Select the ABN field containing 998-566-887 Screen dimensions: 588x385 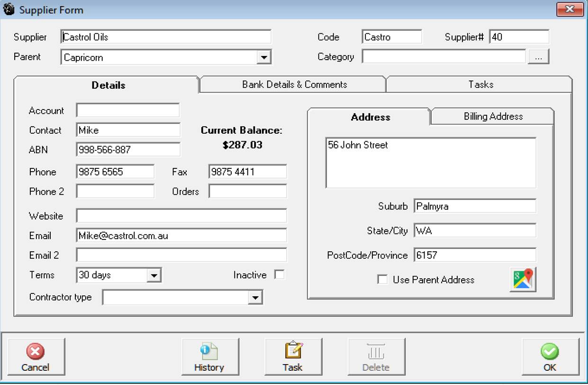click(x=128, y=150)
